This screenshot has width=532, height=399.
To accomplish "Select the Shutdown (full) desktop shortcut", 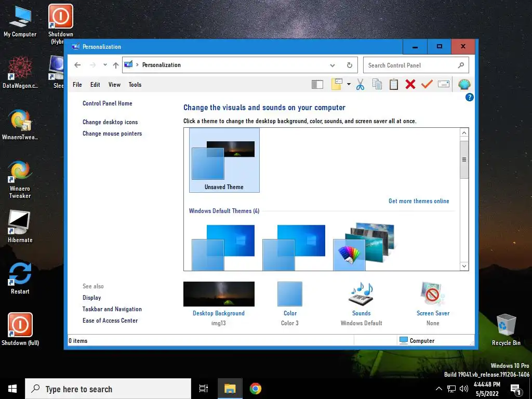I will click(x=20, y=329).
